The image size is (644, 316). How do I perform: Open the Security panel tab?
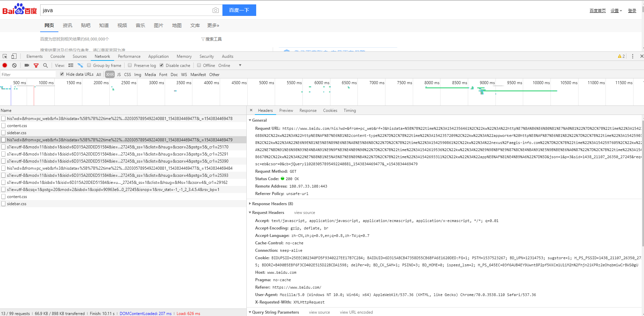coord(207,56)
